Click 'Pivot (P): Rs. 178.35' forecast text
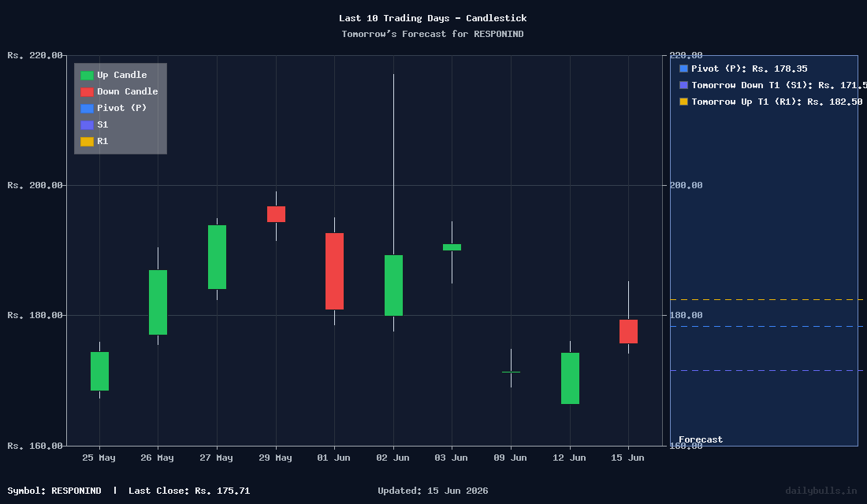Viewport: 867px width, 504px height. [750, 69]
